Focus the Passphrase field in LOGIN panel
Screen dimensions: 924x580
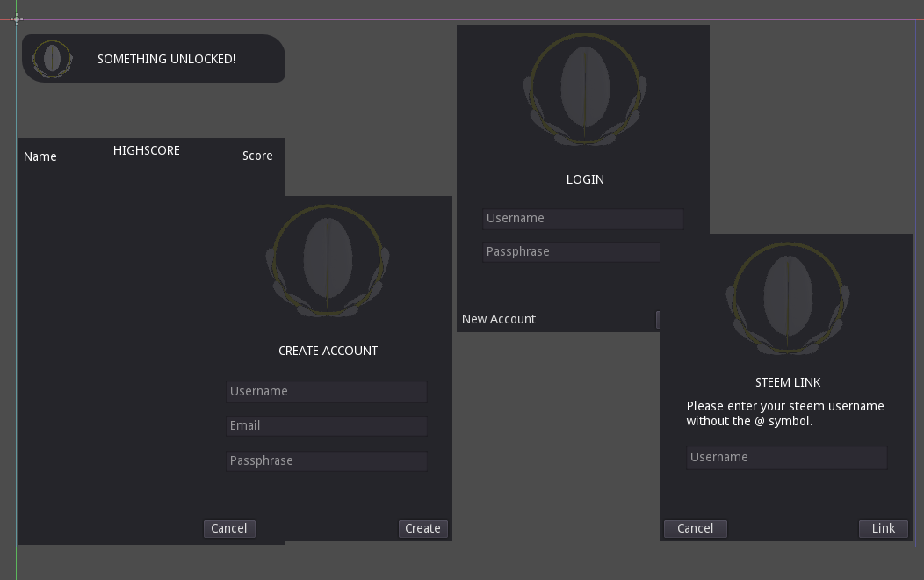click(571, 252)
